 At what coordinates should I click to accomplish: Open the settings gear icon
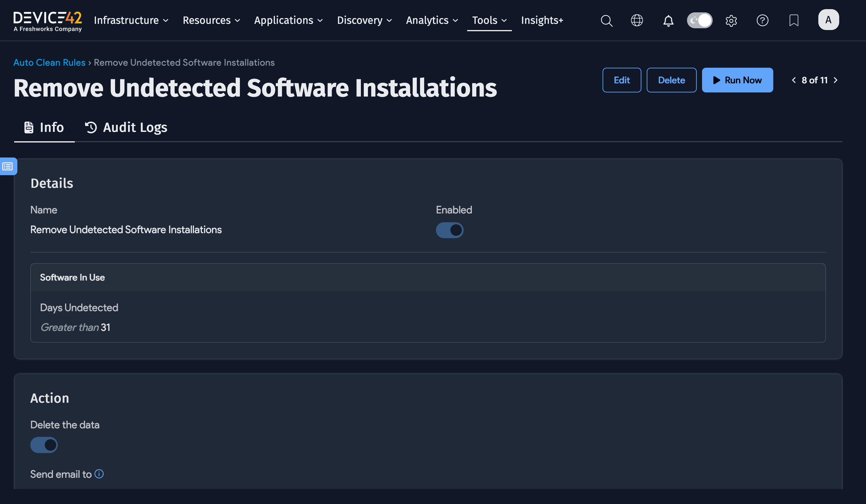point(731,21)
